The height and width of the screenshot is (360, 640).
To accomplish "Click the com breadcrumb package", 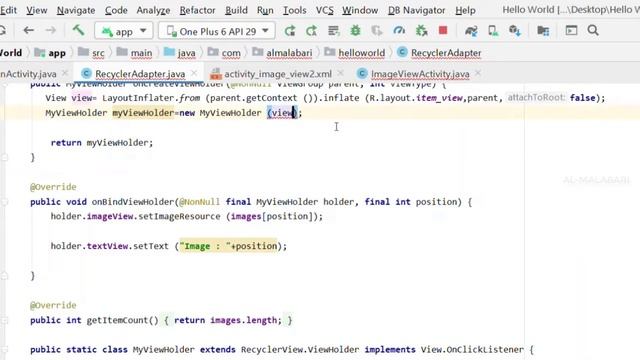I will click(x=224, y=53).
